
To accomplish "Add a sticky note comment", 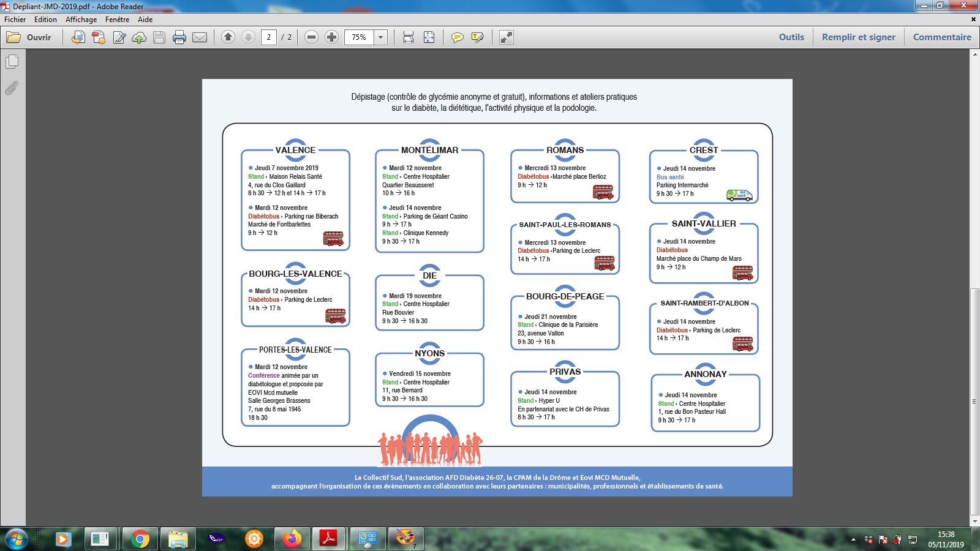I will (457, 37).
